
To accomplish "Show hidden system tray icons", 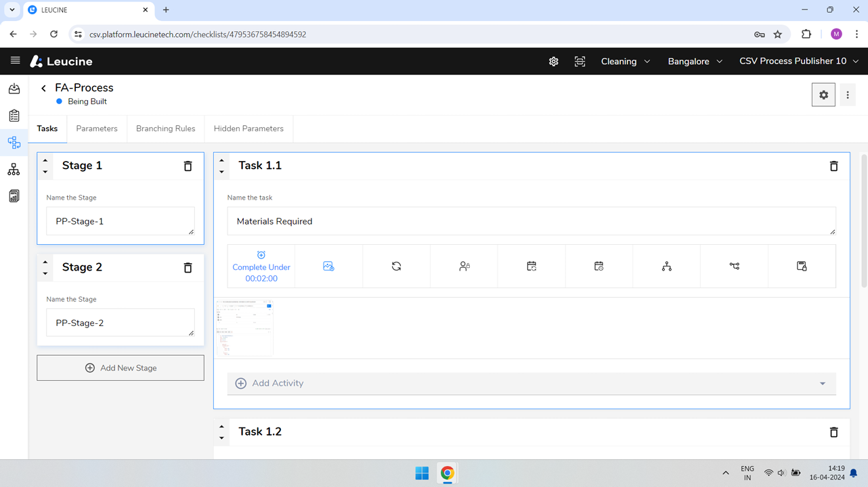I will [x=726, y=473].
